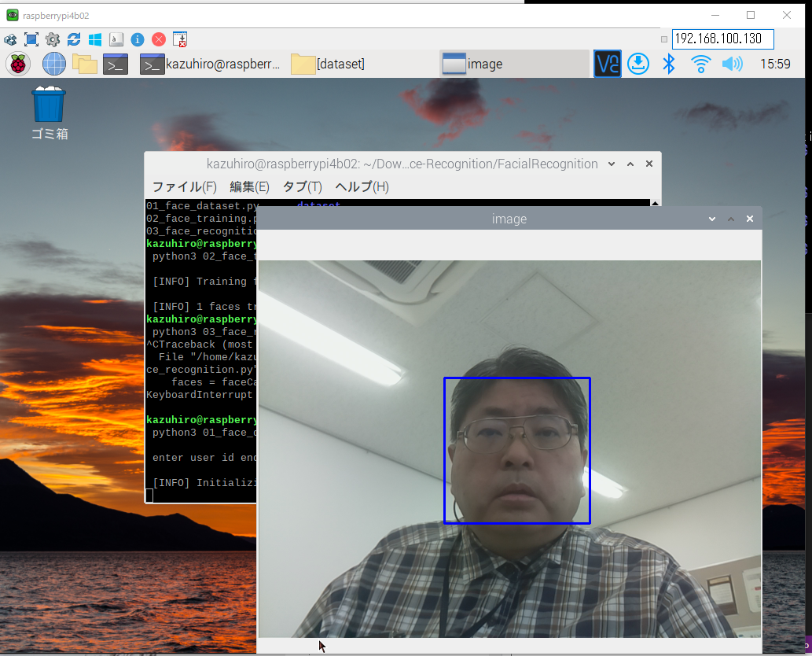Open the ファイル(F) menu in terminal

pos(184,186)
